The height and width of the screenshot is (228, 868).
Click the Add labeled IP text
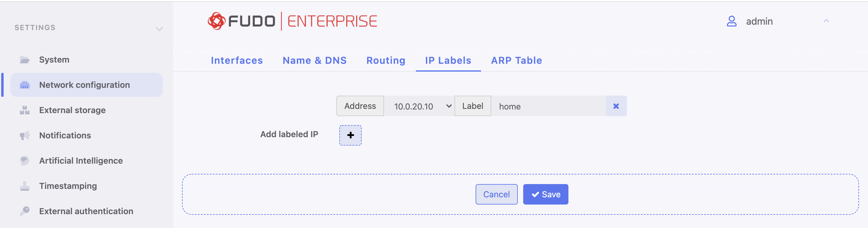pos(289,134)
